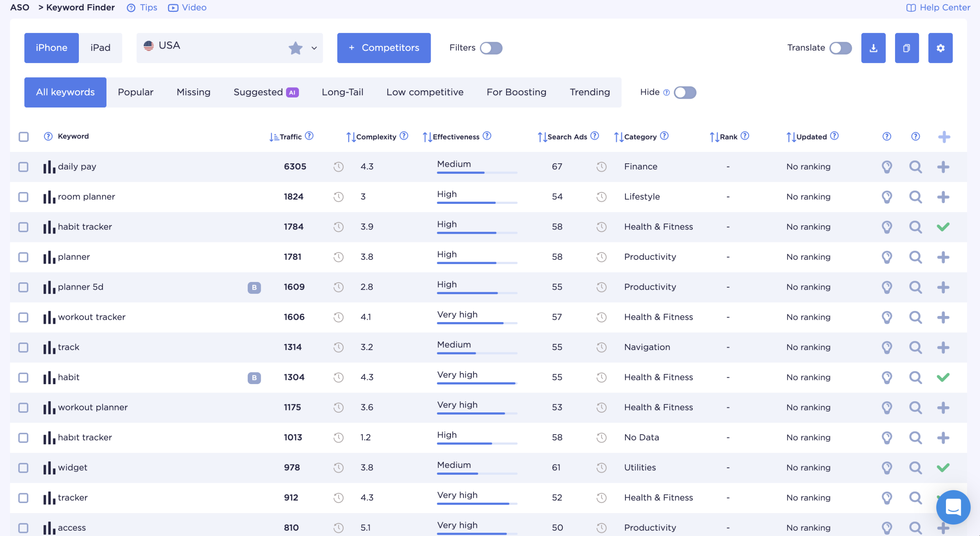This screenshot has width=980, height=536.
Task: Switch to the iPad device tab
Action: [x=100, y=48]
